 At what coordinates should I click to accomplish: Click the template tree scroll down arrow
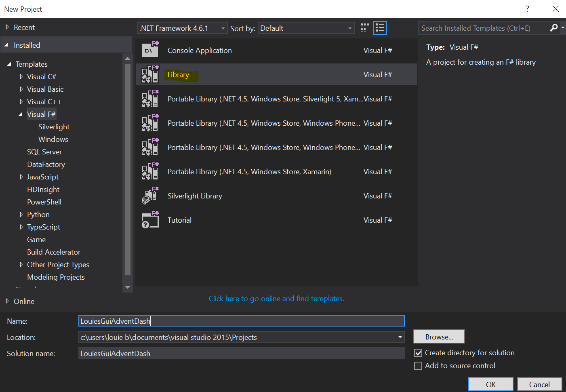pos(128,287)
